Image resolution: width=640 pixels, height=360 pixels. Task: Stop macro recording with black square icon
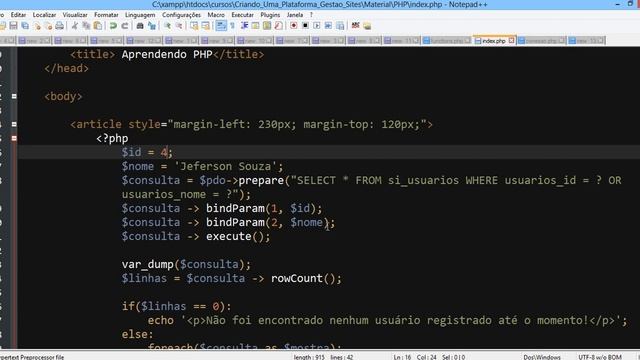[305, 26]
